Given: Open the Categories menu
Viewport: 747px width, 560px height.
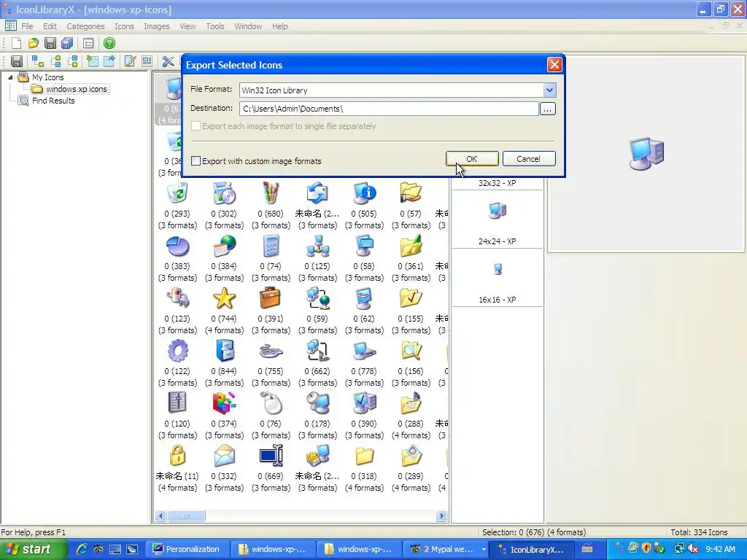Looking at the screenshot, I should [85, 26].
